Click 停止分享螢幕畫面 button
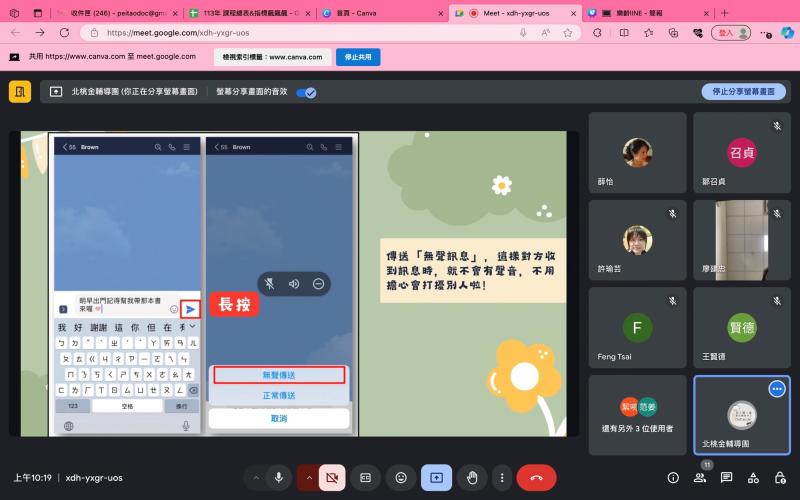800x500 pixels. point(743,92)
